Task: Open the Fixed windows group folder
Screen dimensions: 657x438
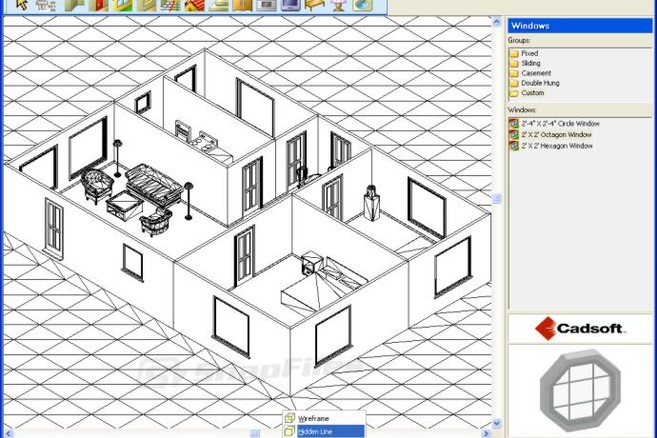Action: 529,53
